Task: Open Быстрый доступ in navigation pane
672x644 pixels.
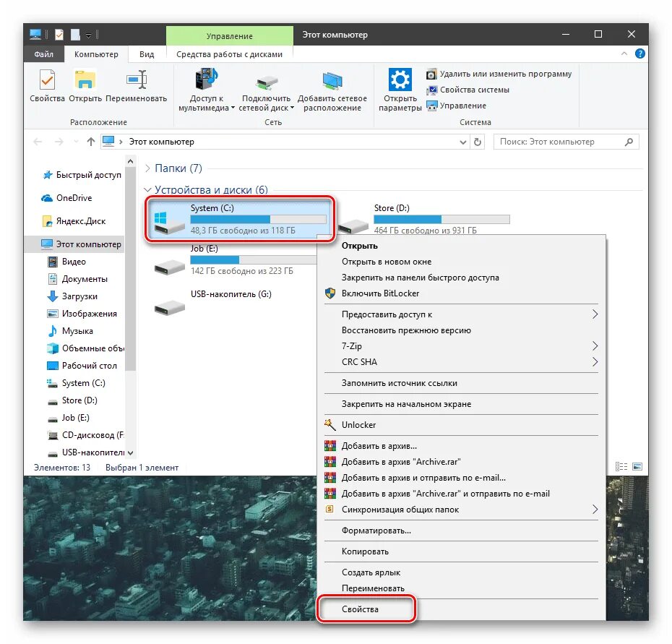Action: pos(82,175)
